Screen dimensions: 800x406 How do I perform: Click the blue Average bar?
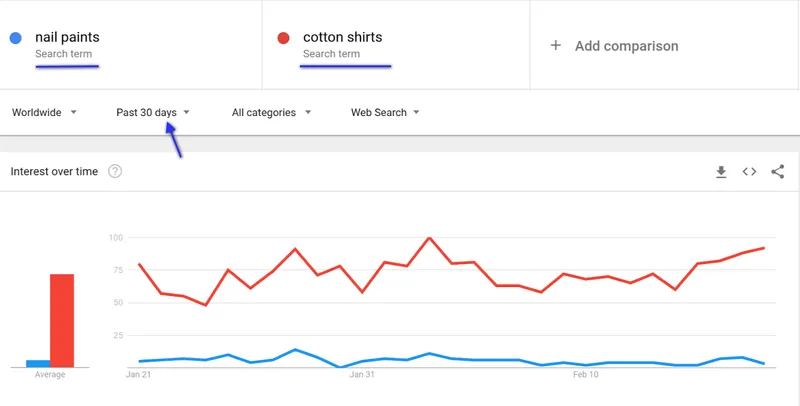pyautogui.click(x=38, y=364)
